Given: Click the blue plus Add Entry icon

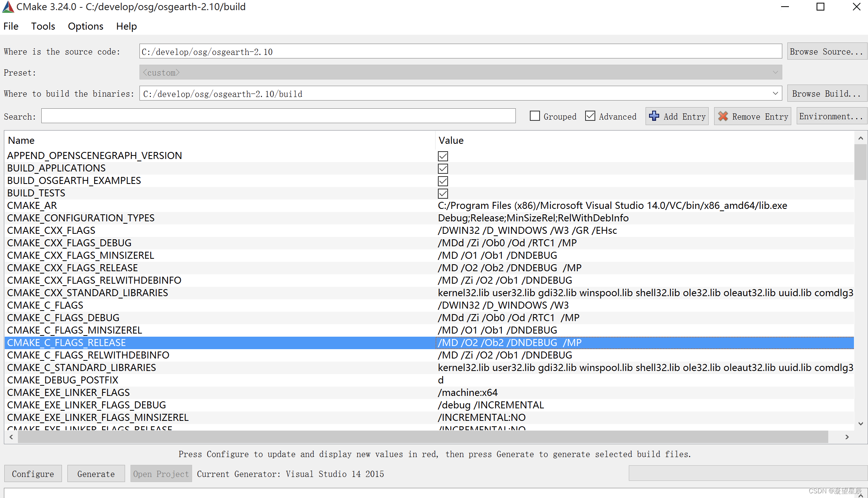Looking at the screenshot, I should 654,116.
